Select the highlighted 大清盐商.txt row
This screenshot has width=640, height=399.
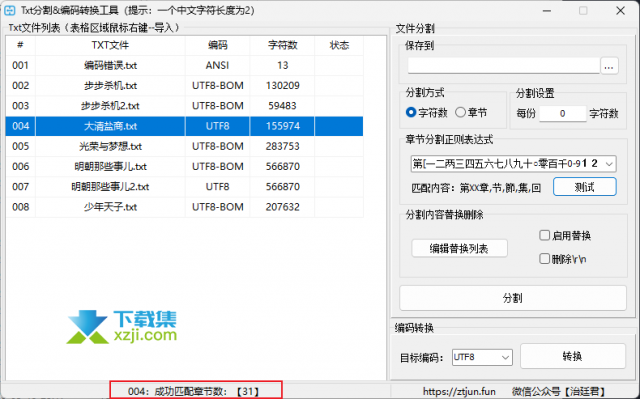(184, 126)
